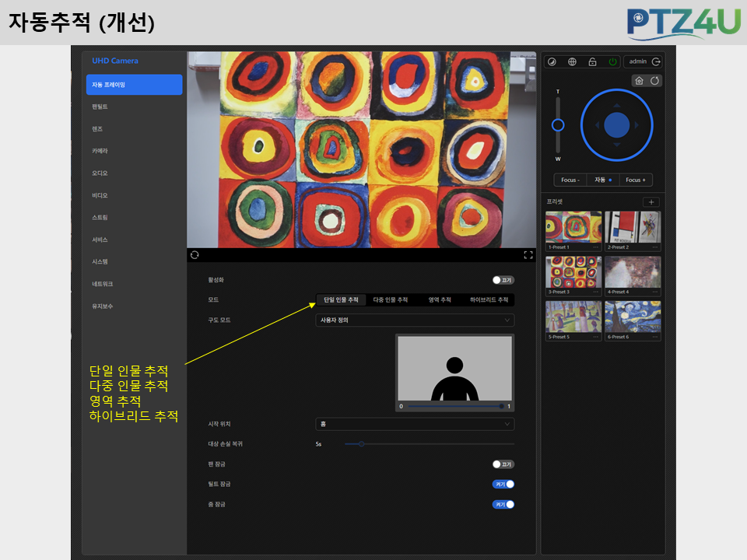Screen dimensions: 747x560
Task: Recall the 2-Preset 2 thumbnail
Action: 633,227
